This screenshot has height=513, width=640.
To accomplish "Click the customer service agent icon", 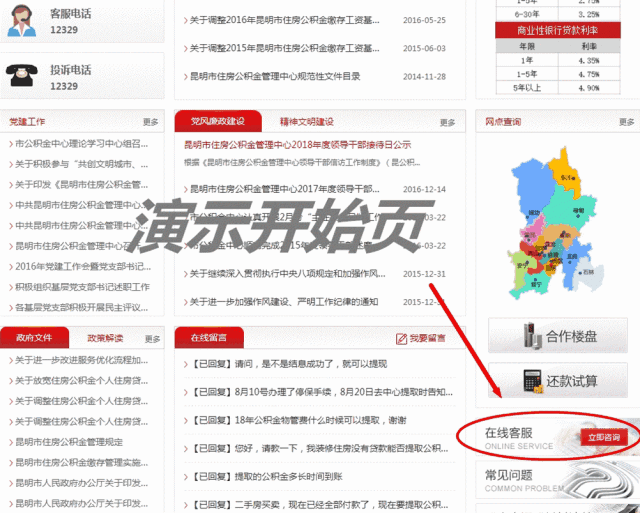I will pyautogui.click(x=22, y=20).
